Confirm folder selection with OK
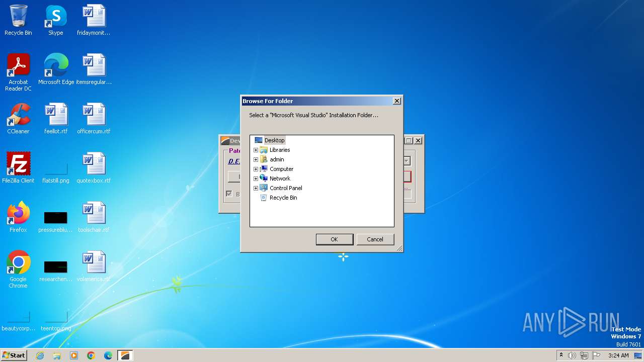The width and height of the screenshot is (644, 362). [x=334, y=239]
